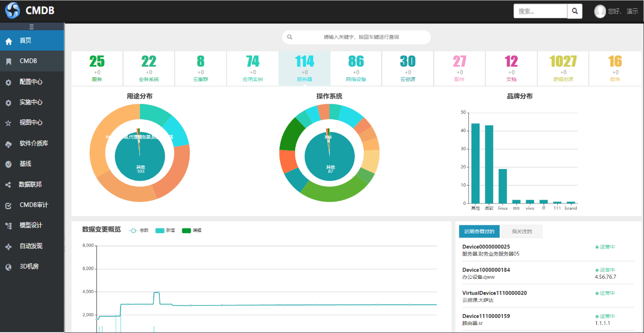Viewport: 644px width, 333px height.
Task: Open the Device0000000025 entry
Action: pyautogui.click(x=486, y=247)
